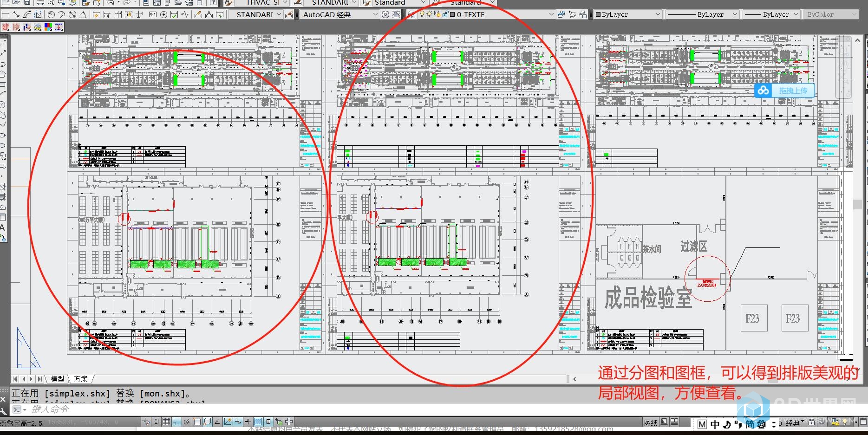Toggle Snap Mode in status bar

point(156,422)
